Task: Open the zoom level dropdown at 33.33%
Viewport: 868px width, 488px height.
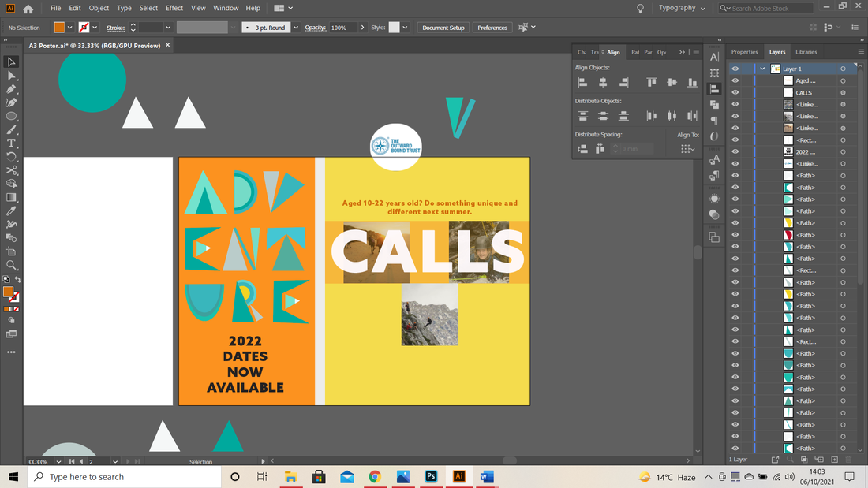Action: tap(58, 461)
